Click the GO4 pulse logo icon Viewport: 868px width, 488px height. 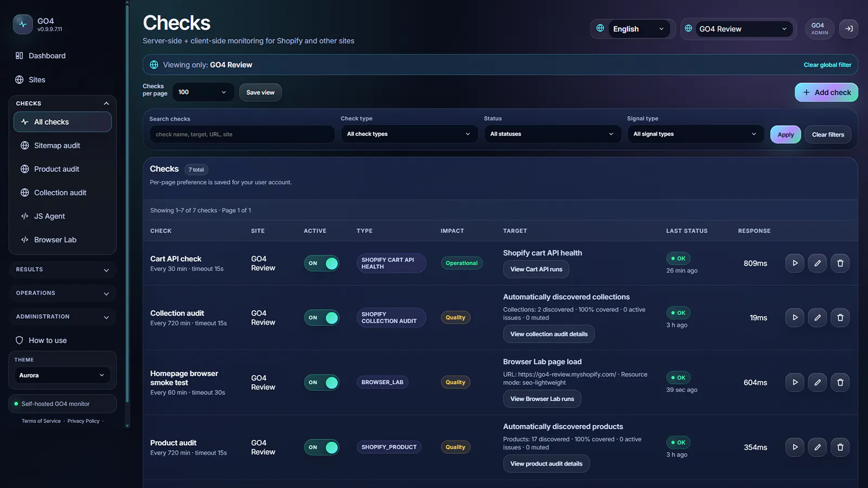pyautogui.click(x=23, y=24)
